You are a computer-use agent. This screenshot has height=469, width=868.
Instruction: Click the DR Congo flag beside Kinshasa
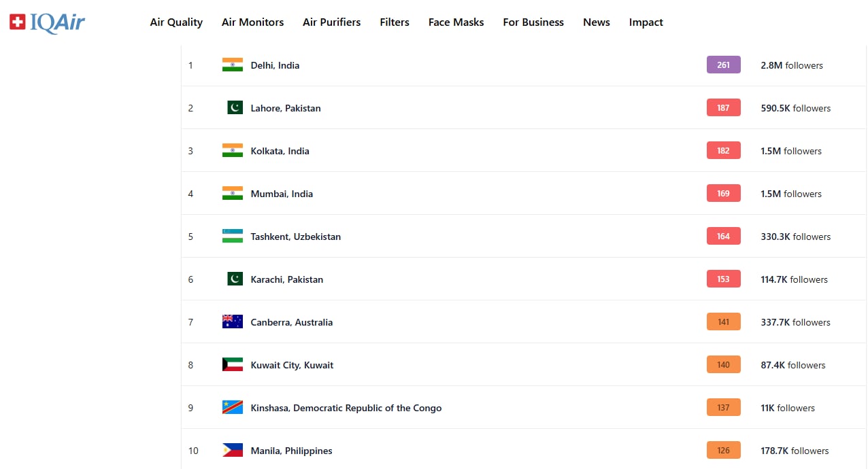pos(232,408)
